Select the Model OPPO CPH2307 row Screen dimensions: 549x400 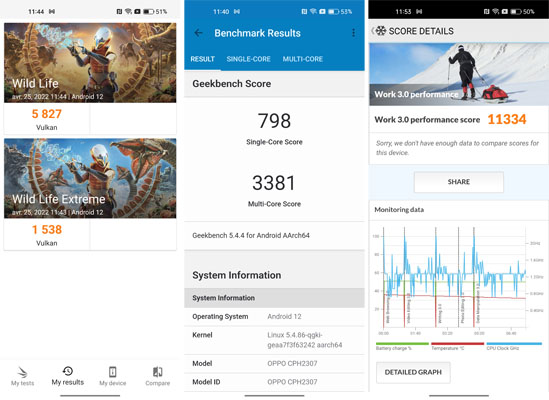[x=274, y=364]
